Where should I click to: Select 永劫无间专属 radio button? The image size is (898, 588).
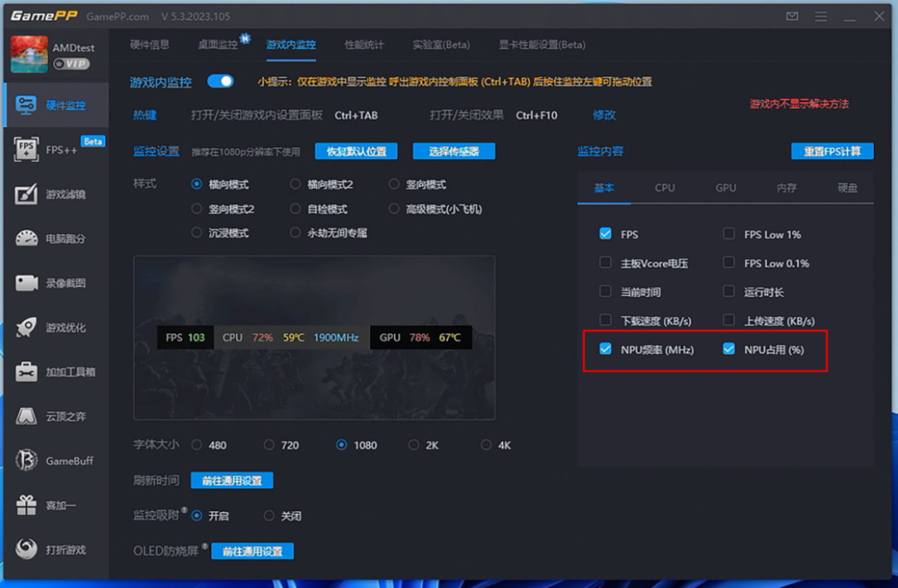click(x=295, y=233)
